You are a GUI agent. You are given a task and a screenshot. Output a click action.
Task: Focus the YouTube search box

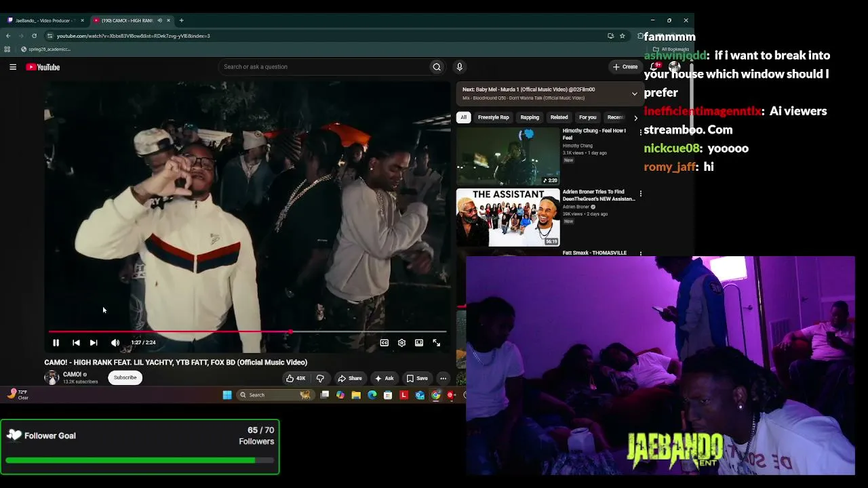(x=323, y=66)
